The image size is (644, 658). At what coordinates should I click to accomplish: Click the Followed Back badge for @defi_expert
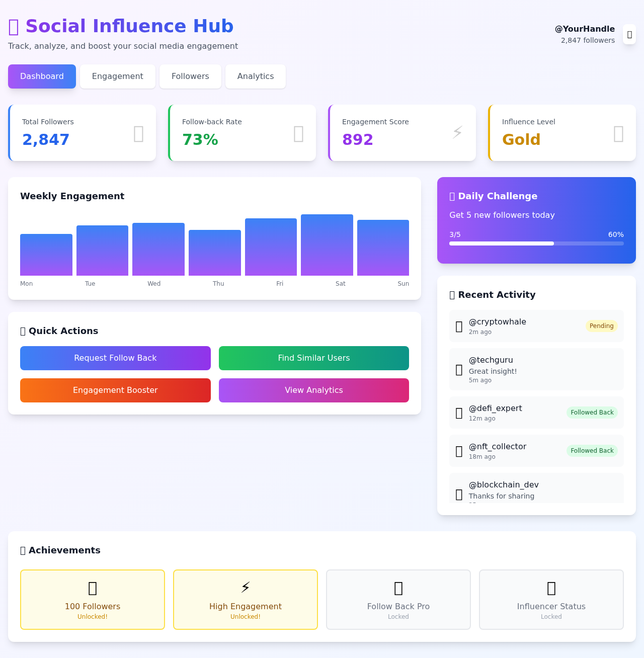(x=592, y=412)
